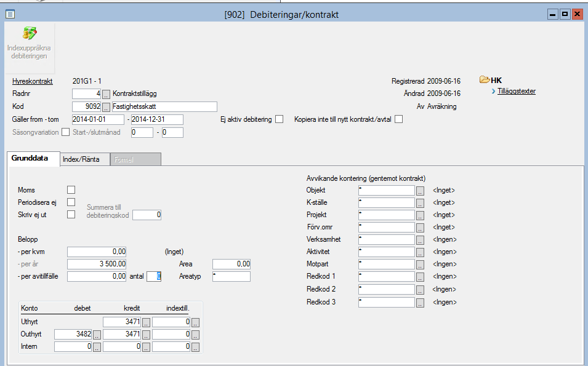Open the Aktivitet lookup button

420,252
